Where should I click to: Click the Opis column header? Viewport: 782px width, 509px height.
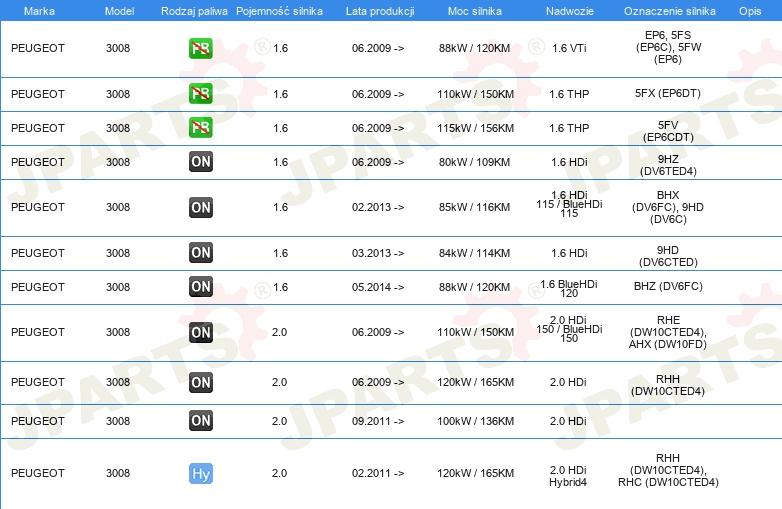[x=750, y=11]
